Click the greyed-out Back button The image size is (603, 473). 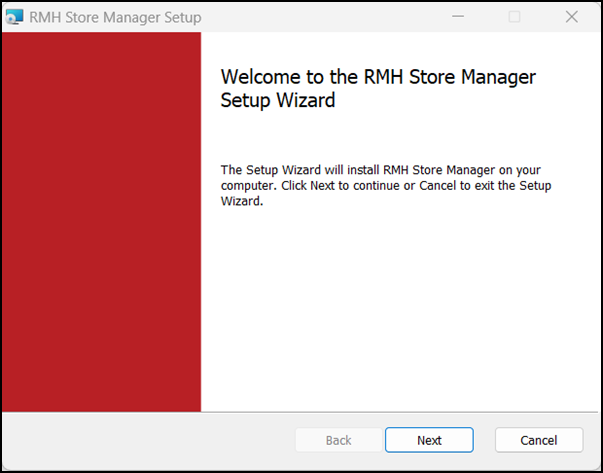tap(338, 440)
